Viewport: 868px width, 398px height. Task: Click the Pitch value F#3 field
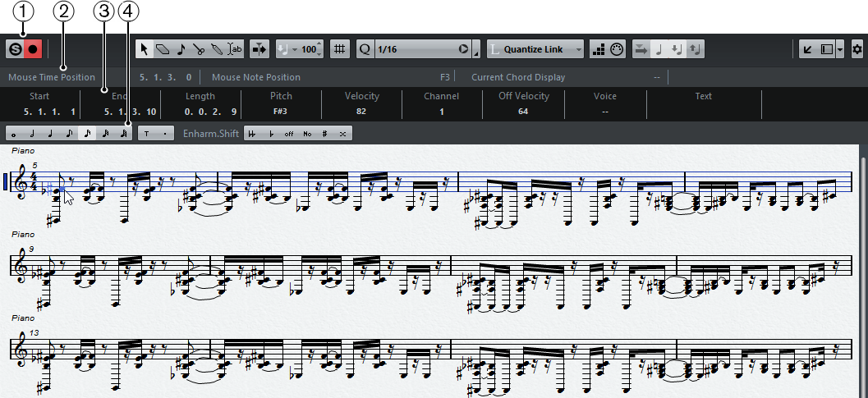tap(281, 111)
